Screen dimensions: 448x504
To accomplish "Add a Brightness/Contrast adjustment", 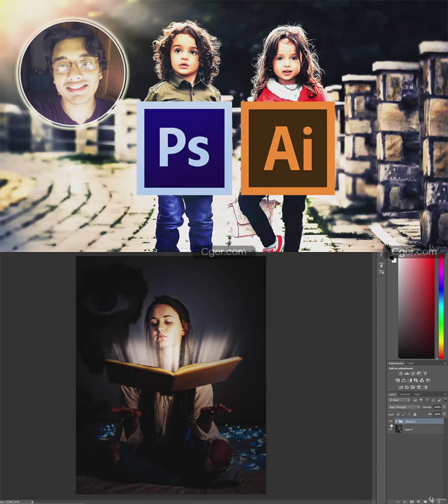I will click(x=400, y=374).
